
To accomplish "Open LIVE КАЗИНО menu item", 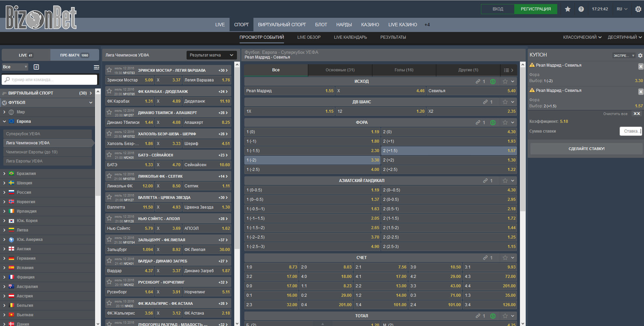I will [403, 25].
